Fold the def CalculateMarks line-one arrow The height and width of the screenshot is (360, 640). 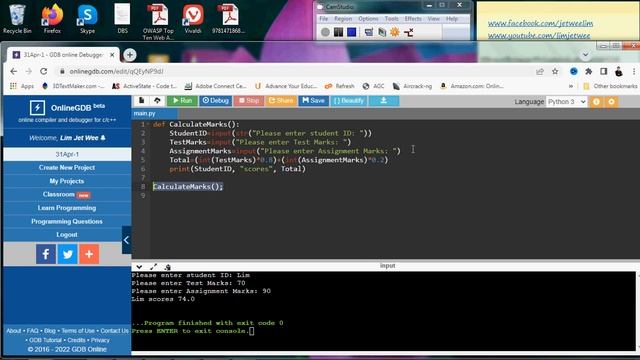pos(148,124)
